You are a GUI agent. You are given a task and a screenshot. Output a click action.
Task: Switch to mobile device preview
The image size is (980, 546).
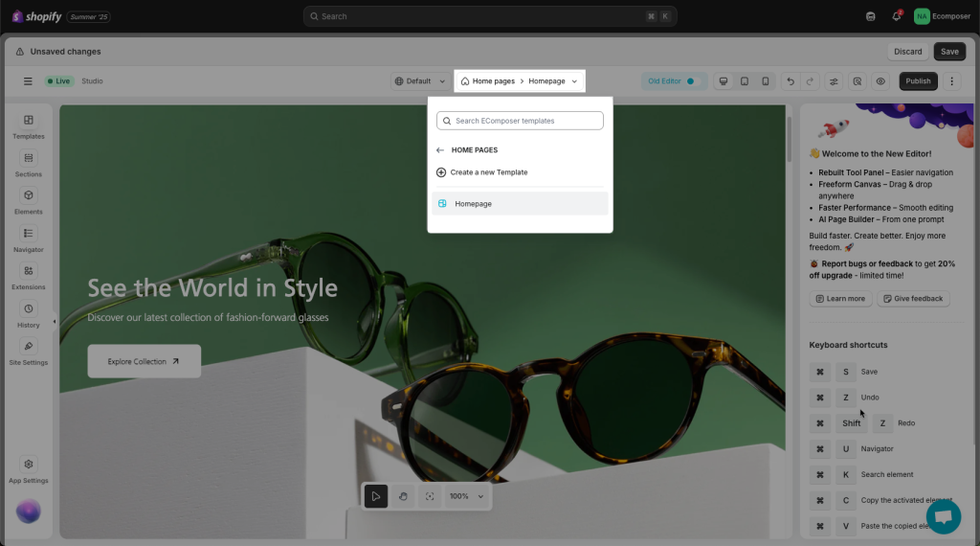coord(765,81)
